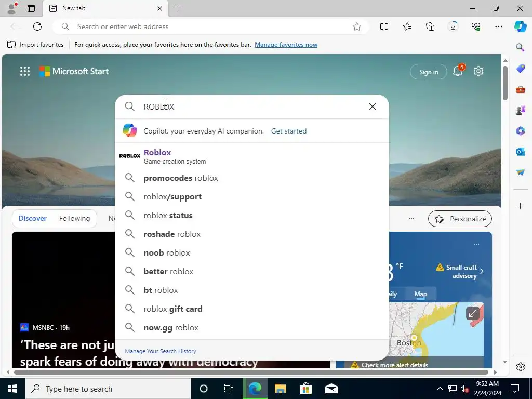
Task: Open sidebar Tools briefcase icon
Action: [x=520, y=89]
